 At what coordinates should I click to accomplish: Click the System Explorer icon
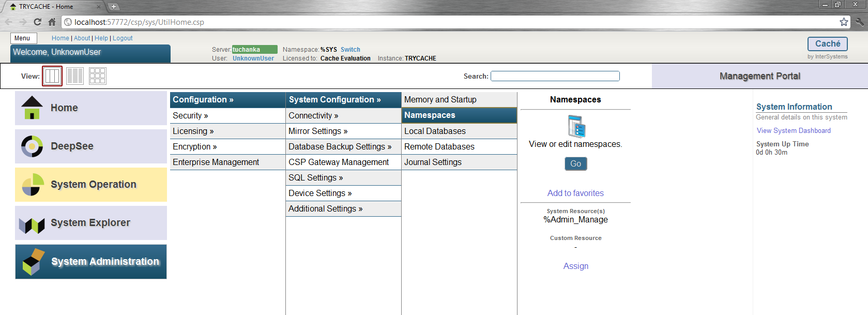click(32, 224)
